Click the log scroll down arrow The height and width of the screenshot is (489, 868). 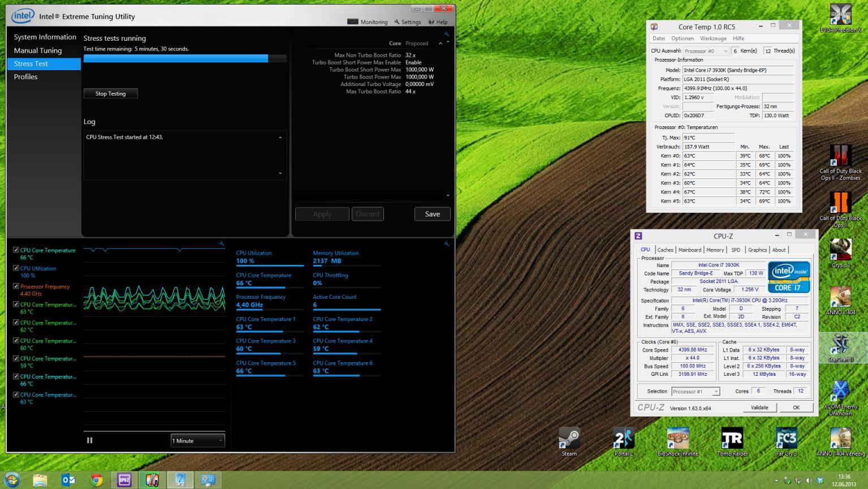tap(280, 173)
